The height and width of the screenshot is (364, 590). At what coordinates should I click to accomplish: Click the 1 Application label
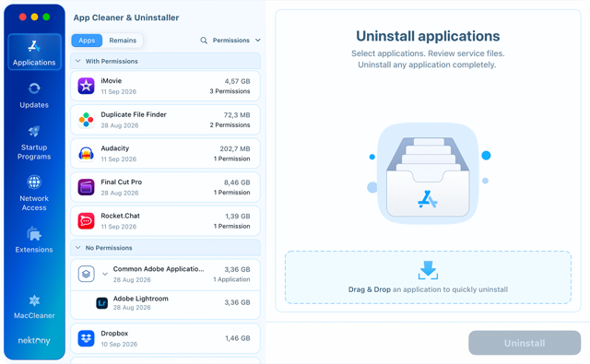pos(231,279)
